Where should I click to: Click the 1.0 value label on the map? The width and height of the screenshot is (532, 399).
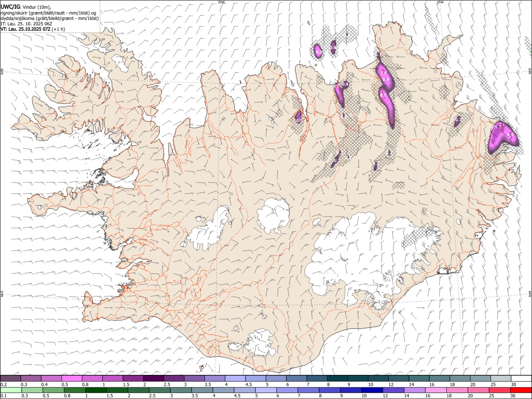[383, 73]
